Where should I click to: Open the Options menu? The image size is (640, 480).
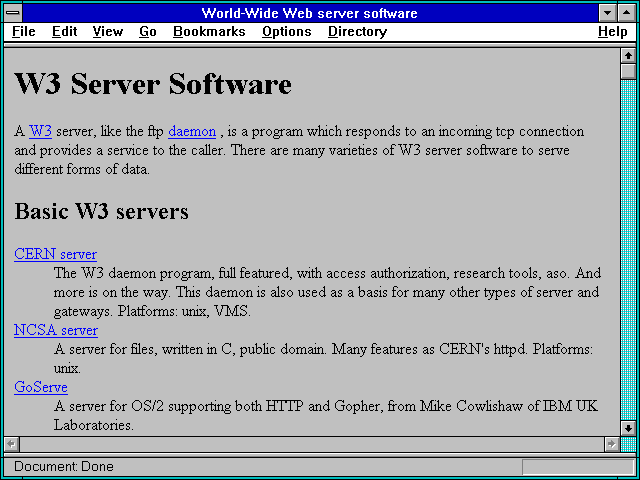point(287,32)
